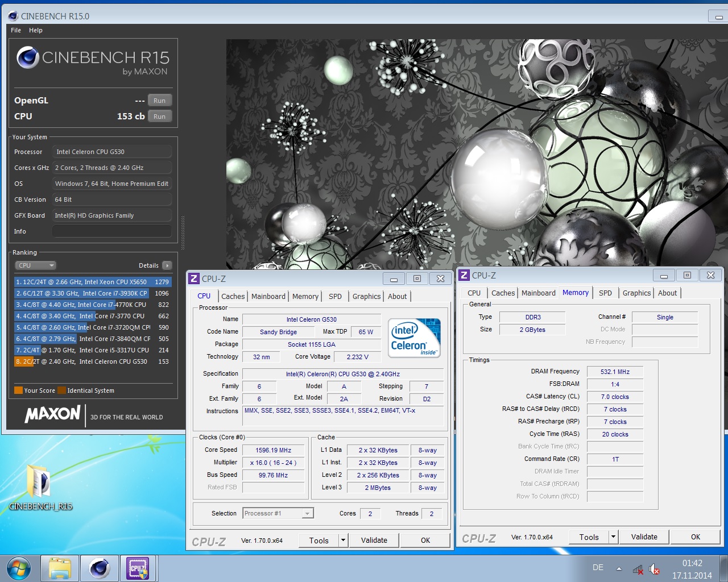Viewport: 728px width, 582px height.
Task: Click the Core Speed value 1596.19 MHz
Action: coord(273,450)
